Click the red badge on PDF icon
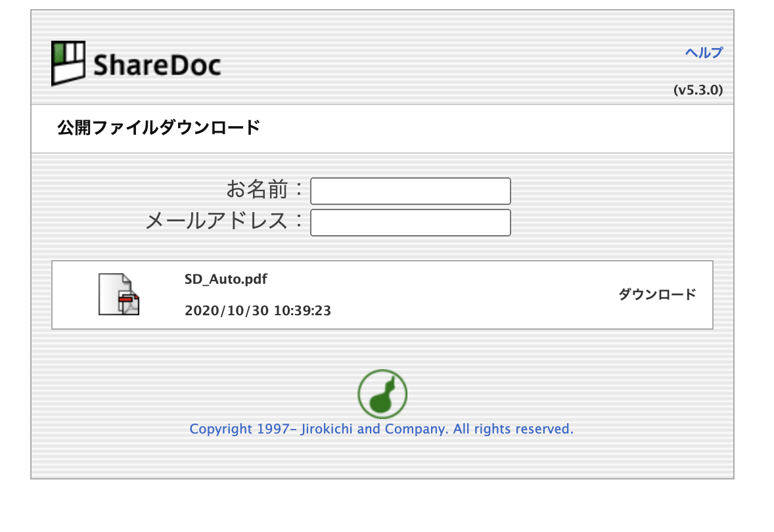774x532 pixels. tap(125, 300)
